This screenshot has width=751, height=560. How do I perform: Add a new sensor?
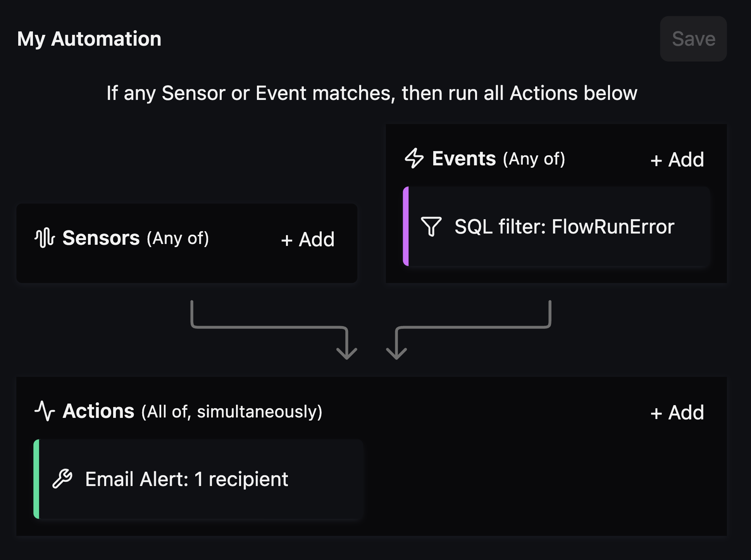point(308,239)
